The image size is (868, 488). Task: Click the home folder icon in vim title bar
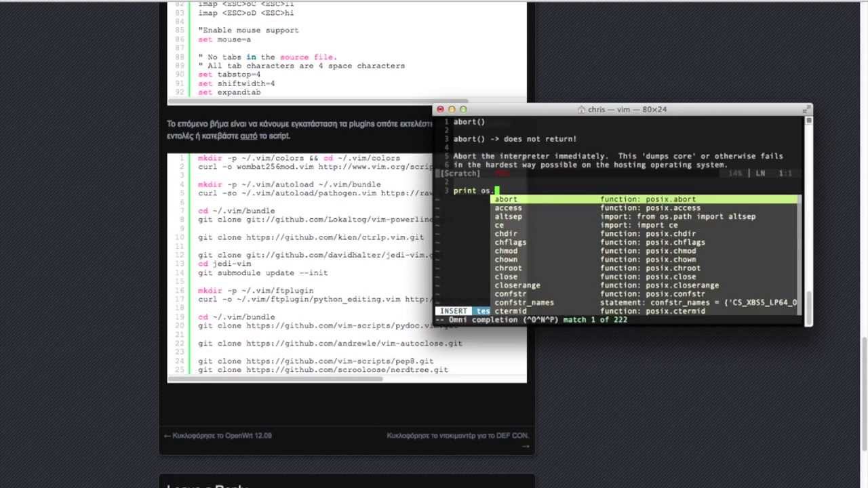pos(581,109)
